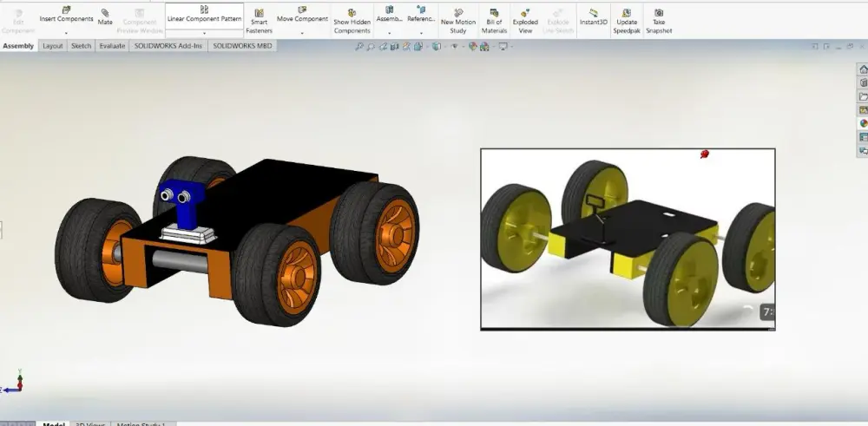Create a New Motion Study
The width and height of the screenshot is (868, 426).
coord(457,22)
